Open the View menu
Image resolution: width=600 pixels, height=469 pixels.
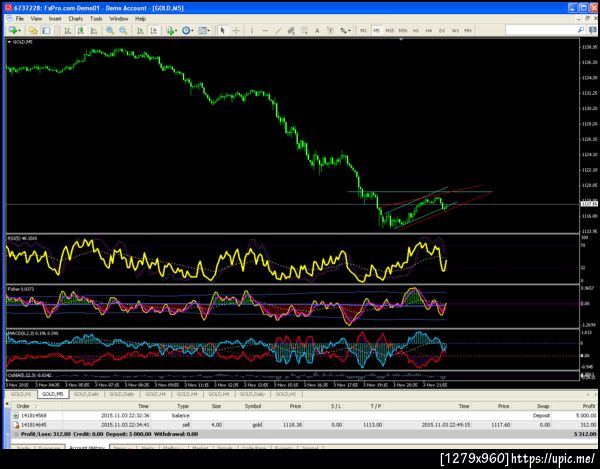(x=36, y=18)
